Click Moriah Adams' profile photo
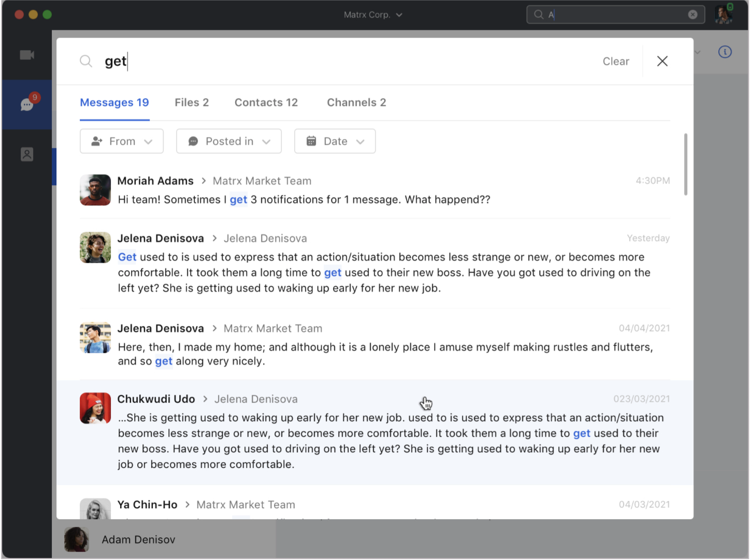The width and height of the screenshot is (752, 560). pos(95,190)
